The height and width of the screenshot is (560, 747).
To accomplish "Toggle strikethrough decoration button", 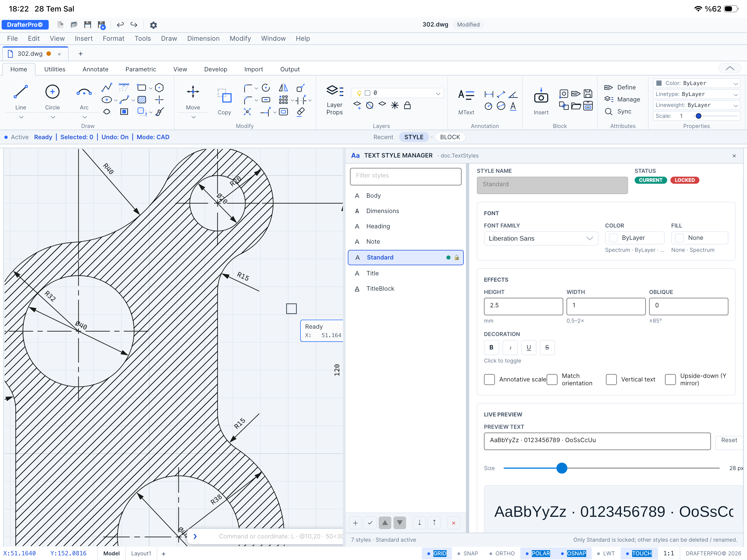I will point(547,347).
